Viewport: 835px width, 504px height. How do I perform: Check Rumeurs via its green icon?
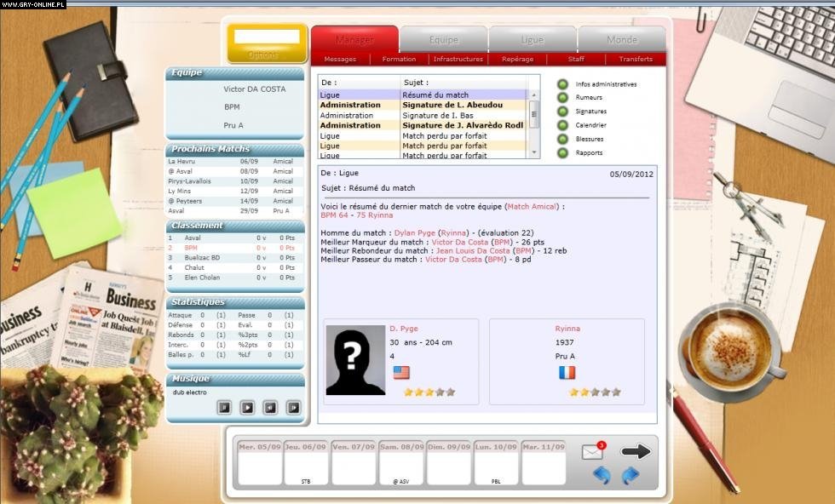pyautogui.click(x=562, y=97)
